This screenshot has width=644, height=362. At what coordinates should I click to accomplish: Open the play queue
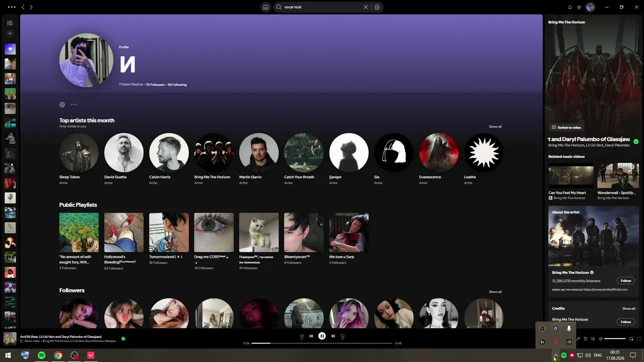click(585, 339)
